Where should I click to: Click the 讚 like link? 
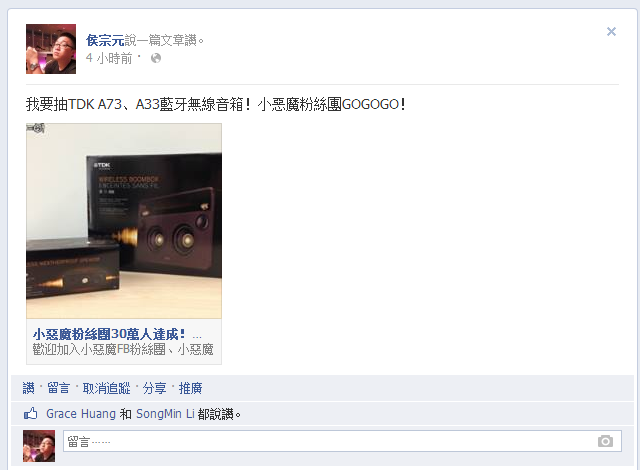[x=29, y=388]
